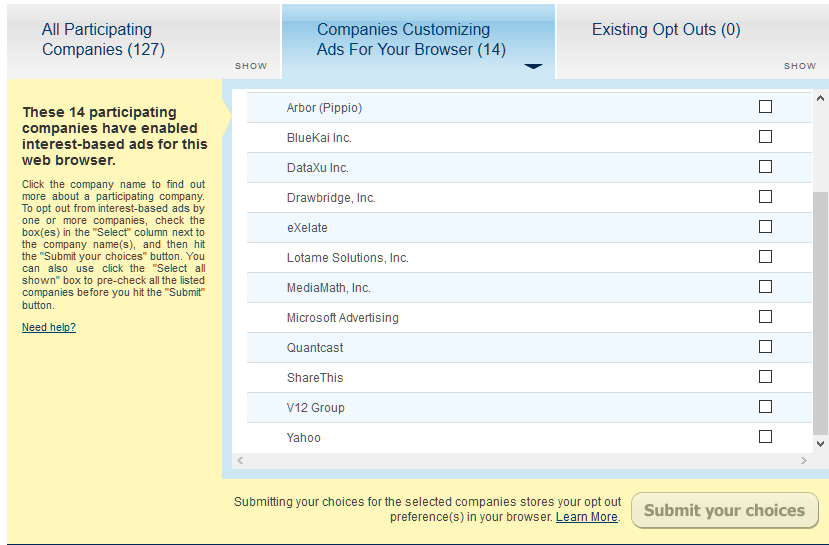Click the dark arrow on Companies Customizing tab
The height and width of the screenshot is (545, 829).
click(x=533, y=66)
